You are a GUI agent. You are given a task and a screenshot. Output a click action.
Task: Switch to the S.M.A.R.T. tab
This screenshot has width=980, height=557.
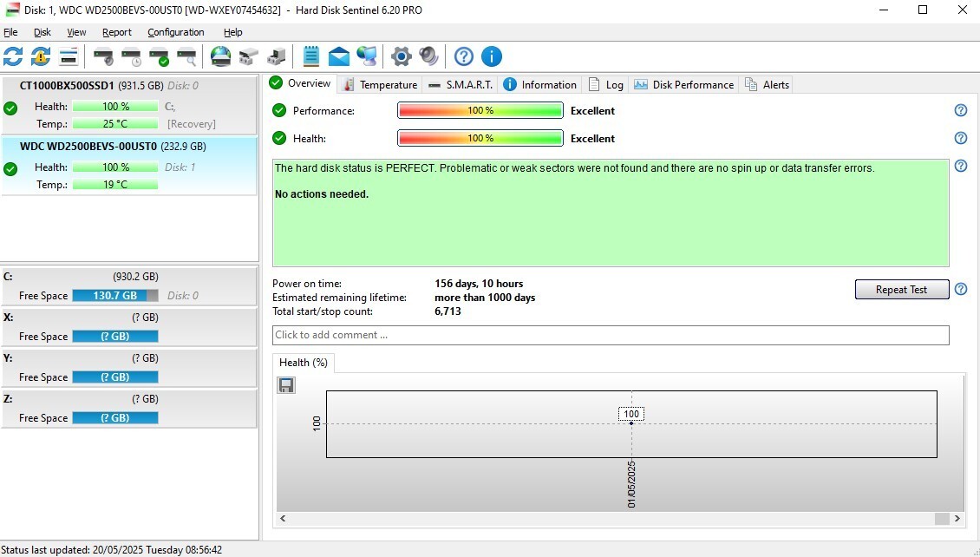460,85
